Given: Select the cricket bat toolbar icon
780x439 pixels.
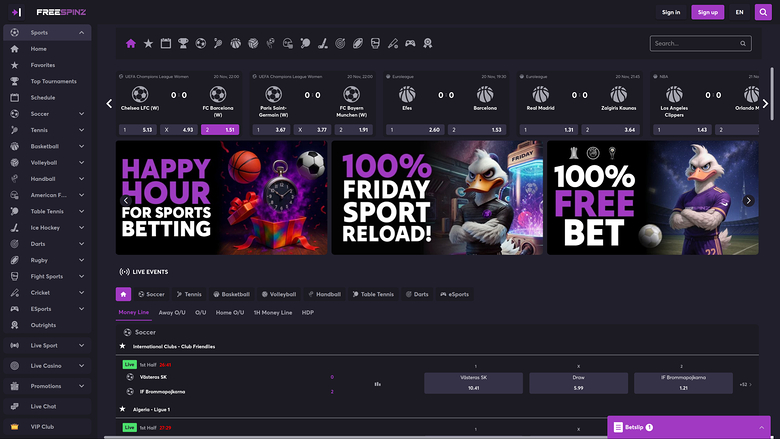Looking at the screenshot, I should [x=392, y=44].
